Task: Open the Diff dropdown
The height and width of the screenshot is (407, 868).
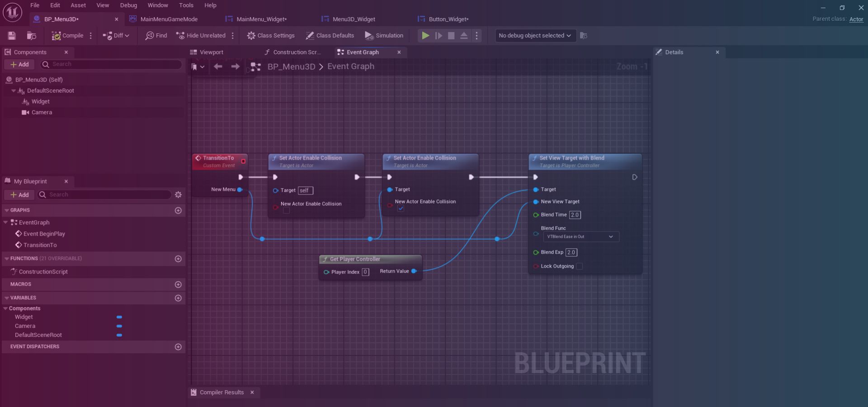Action: (x=116, y=36)
